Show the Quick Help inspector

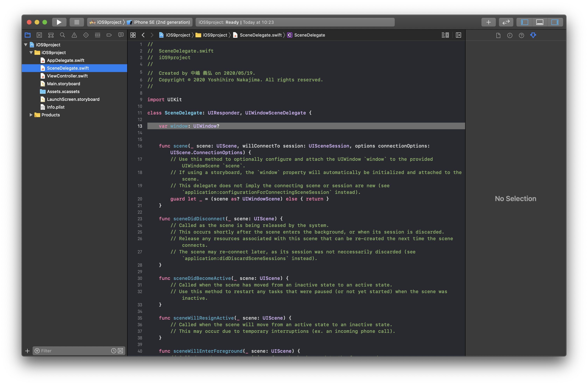521,35
